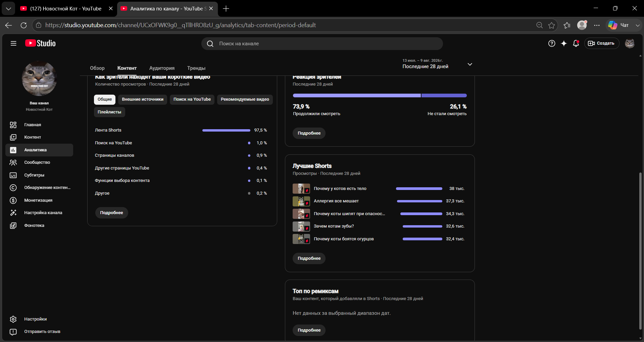Open the tab list chevron in browser

[x=8, y=9]
